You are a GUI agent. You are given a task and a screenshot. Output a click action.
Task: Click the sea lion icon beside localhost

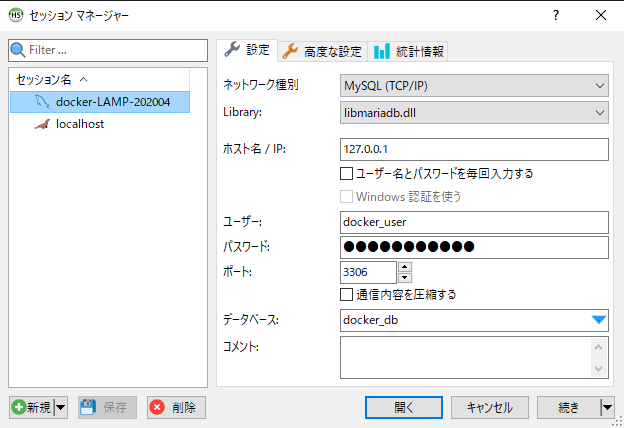click(42, 125)
